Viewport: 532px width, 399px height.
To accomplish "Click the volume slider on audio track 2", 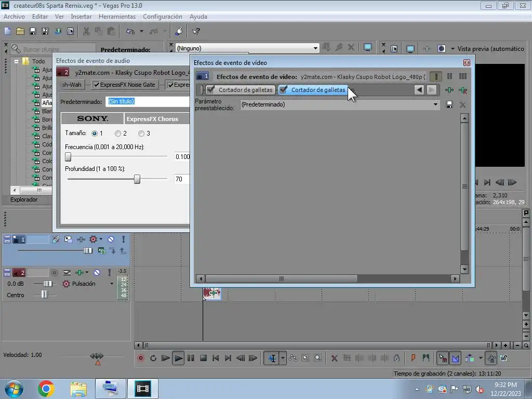I will [47, 284].
